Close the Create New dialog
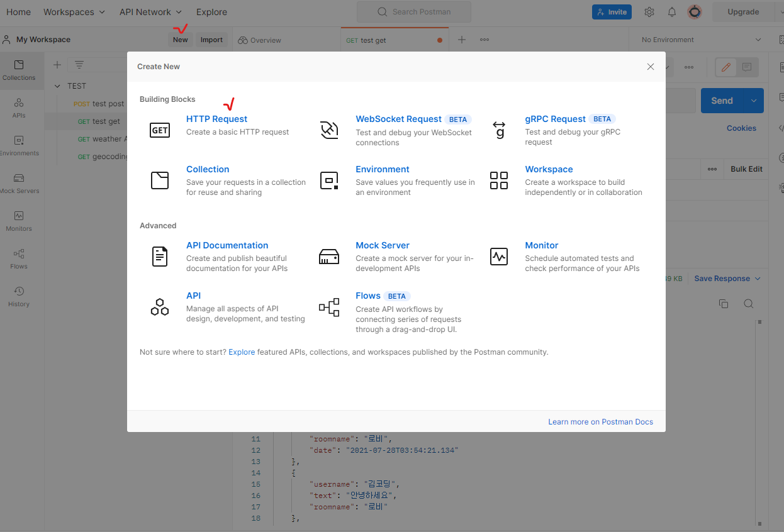Screen dimensions: 784x532 pos(651,67)
